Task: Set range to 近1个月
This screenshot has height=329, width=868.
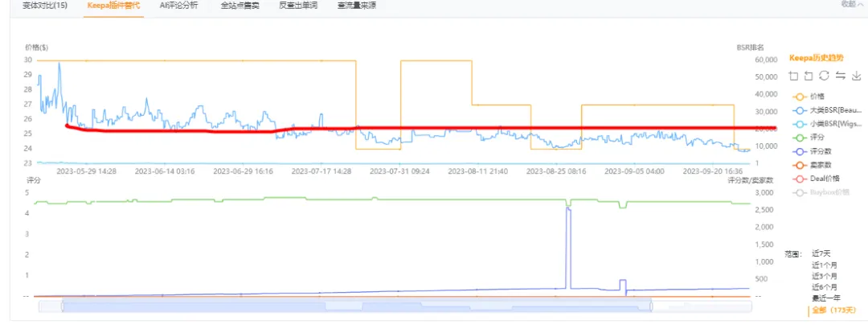Action: 825,265
